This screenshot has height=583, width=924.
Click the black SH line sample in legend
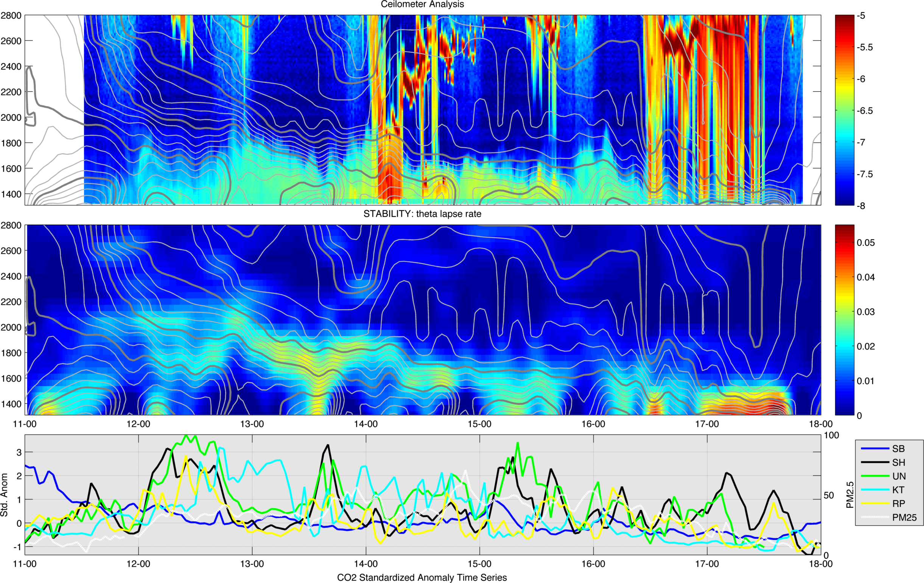coord(875,462)
